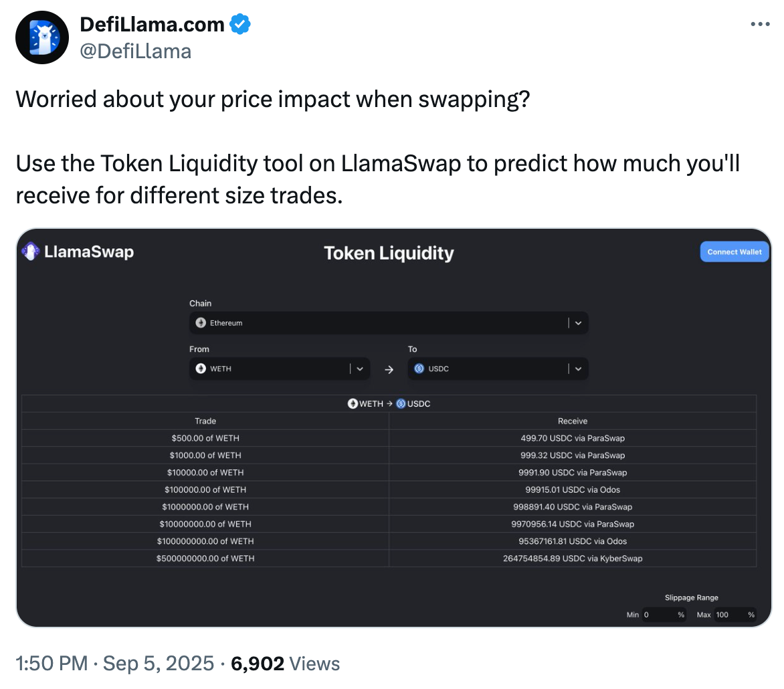The image size is (784, 689).
Task: Click the DefiLlama.com display name
Action: [152, 25]
